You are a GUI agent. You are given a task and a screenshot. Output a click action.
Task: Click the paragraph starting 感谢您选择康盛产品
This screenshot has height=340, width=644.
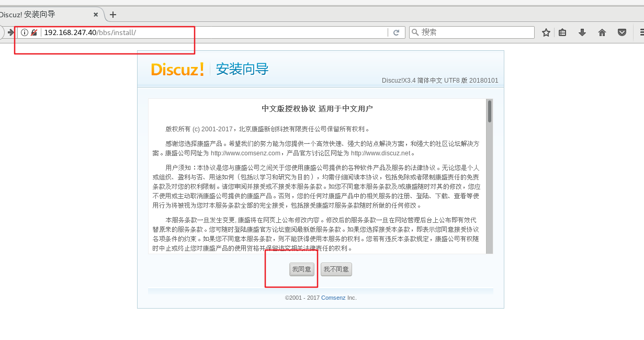coord(316,148)
